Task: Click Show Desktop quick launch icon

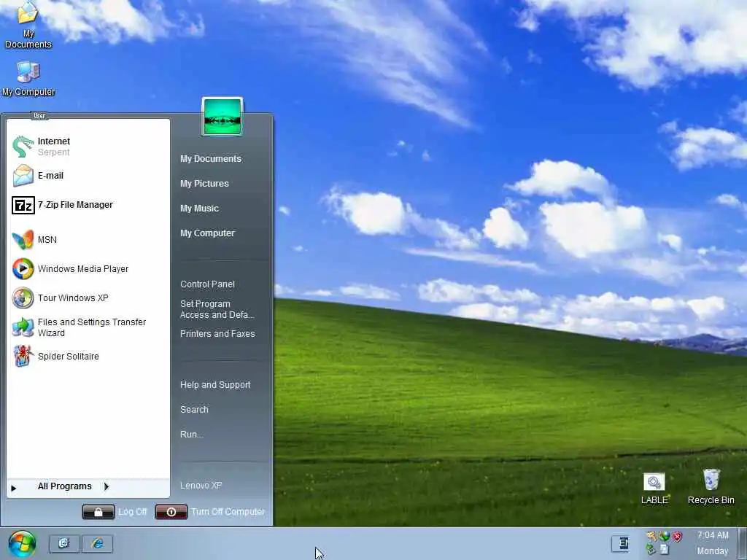Action: point(64,543)
